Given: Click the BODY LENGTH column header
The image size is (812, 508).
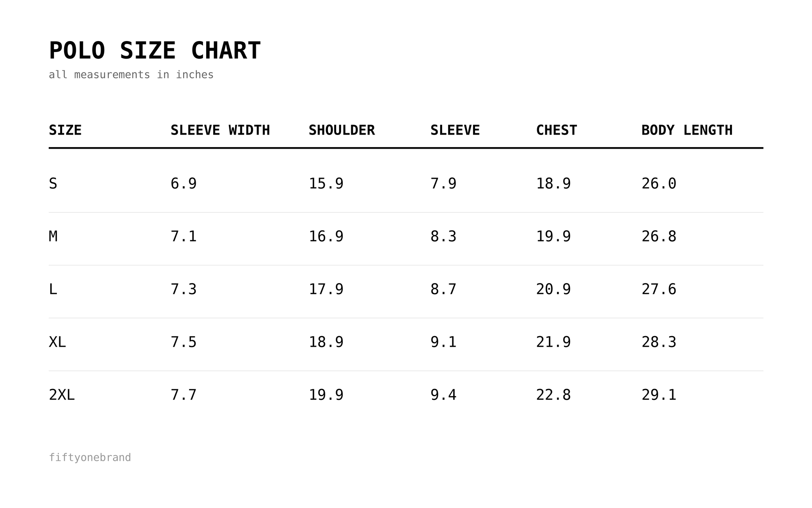Looking at the screenshot, I should [687, 130].
